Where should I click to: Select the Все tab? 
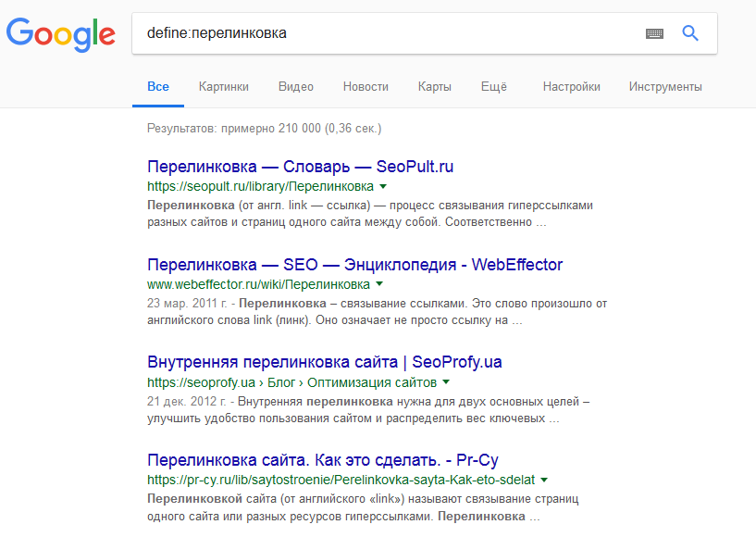158,87
